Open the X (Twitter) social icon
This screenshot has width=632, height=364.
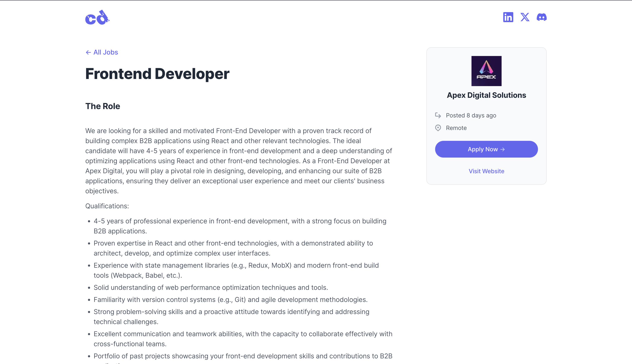click(x=525, y=17)
